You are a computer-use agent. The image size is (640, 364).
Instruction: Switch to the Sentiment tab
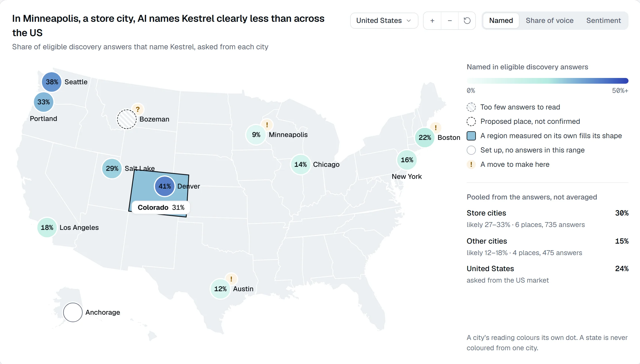tap(603, 21)
